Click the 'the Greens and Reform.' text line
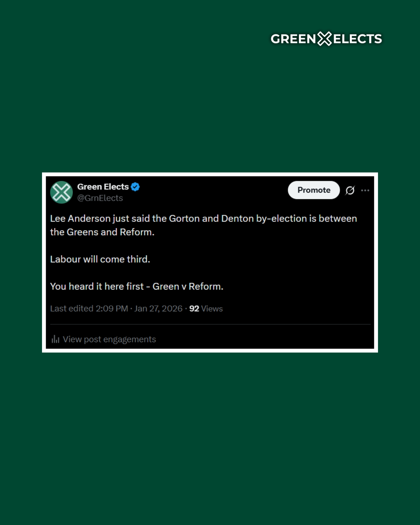This screenshot has width=420, height=525. coord(102,232)
